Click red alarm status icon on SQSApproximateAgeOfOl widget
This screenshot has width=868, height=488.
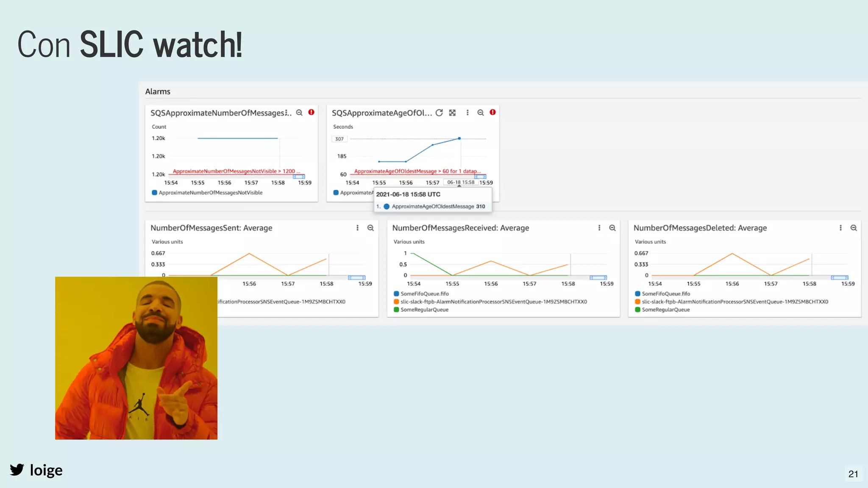click(492, 112)
